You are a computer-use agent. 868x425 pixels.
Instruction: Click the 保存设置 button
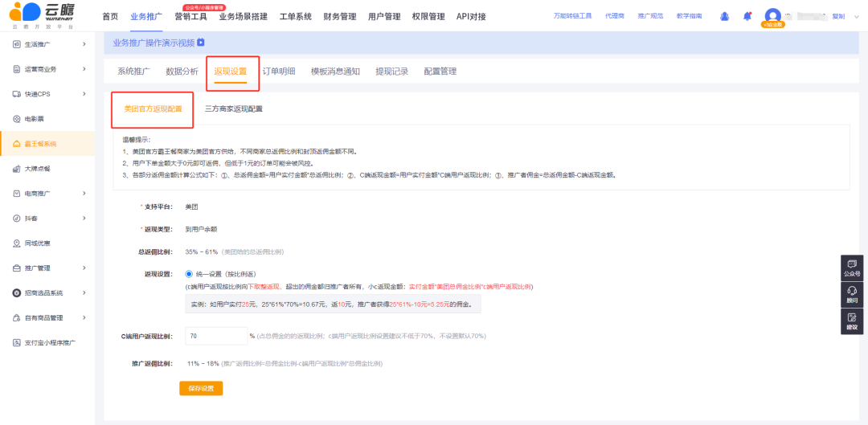[x=201, y=388]
